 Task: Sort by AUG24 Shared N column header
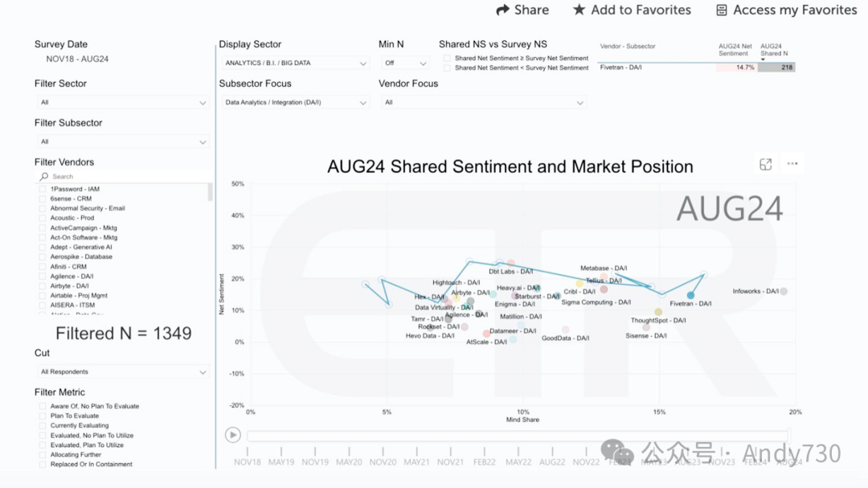(772, 50)
